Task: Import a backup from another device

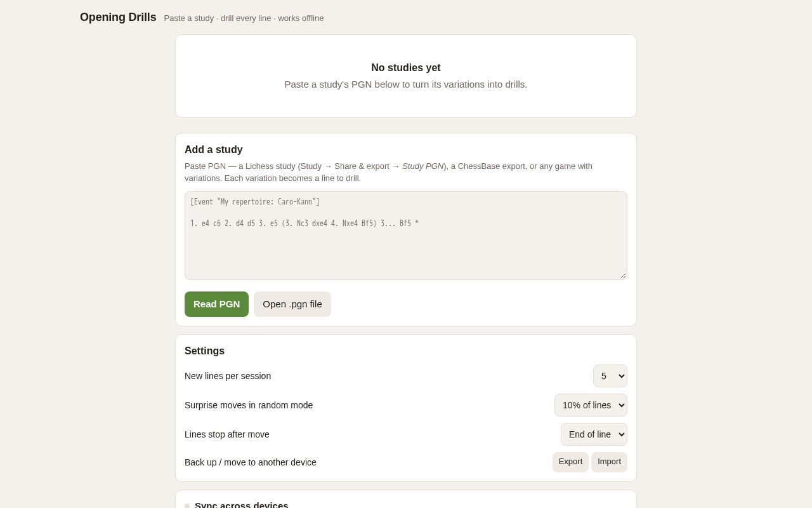Action: click(x=609, y=462)
